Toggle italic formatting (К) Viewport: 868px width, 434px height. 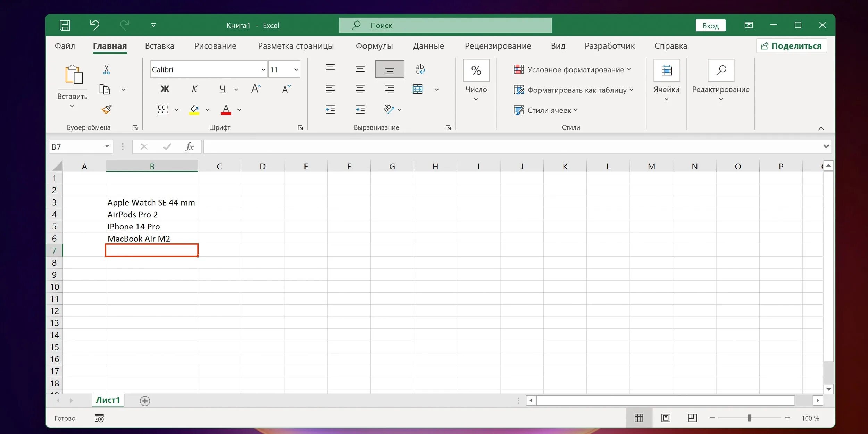[x=194, y=89]
